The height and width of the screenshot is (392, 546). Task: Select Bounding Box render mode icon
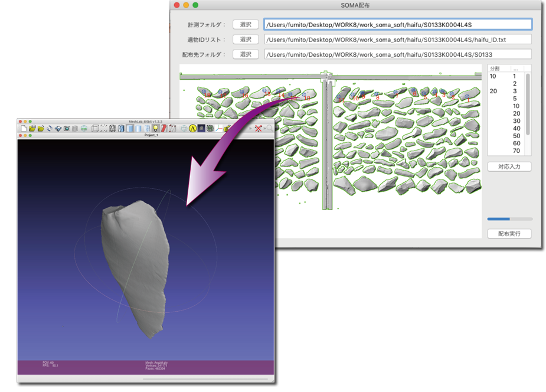pos(94,128)
